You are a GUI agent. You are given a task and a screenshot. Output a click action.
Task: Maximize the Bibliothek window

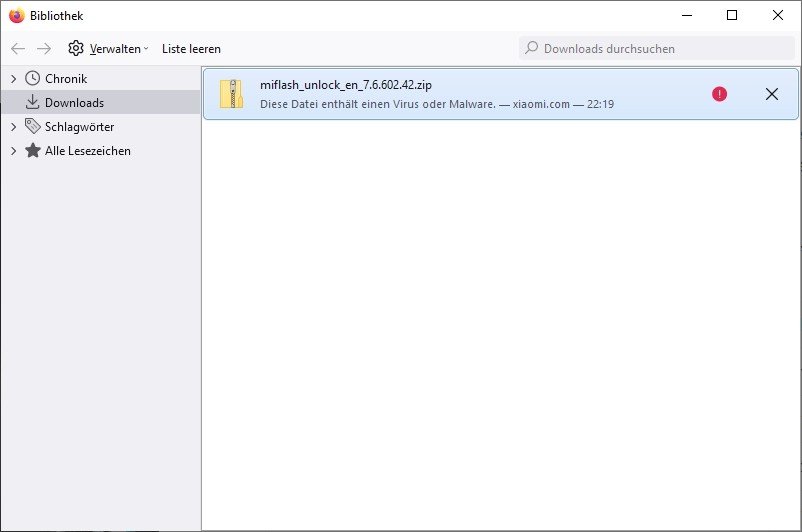click(x=732, y=15)
